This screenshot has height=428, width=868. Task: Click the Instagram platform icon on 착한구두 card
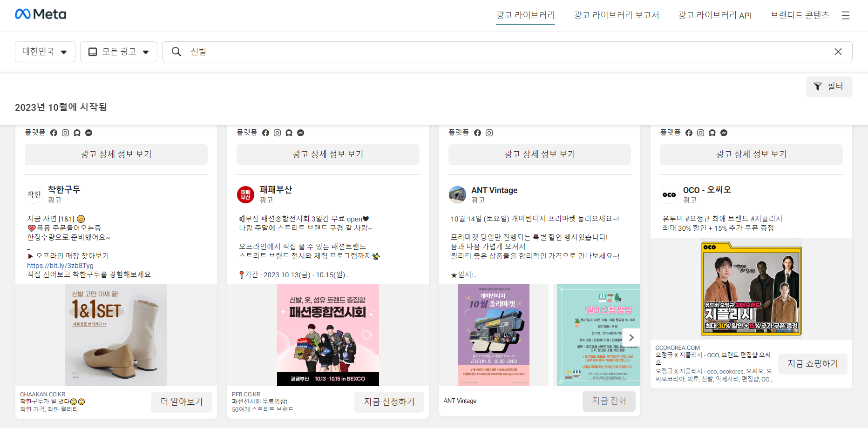click(x=66, y=133)
